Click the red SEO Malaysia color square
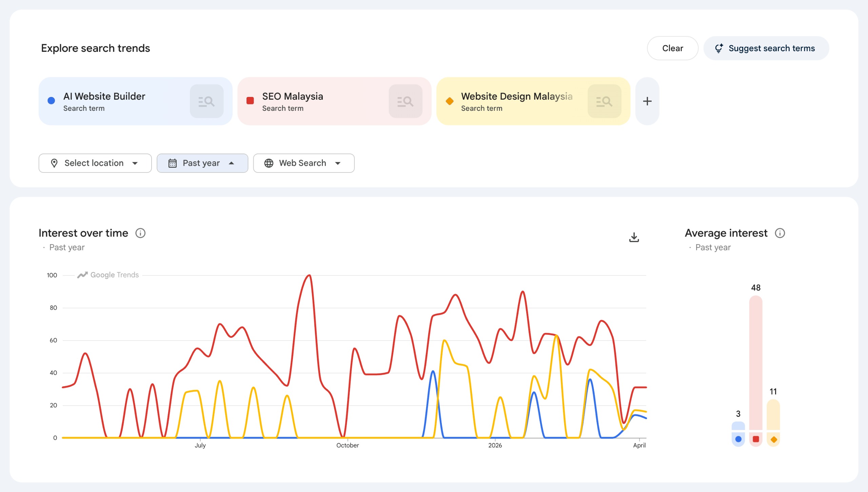Viewport: 868px width, 492px height. [250, 101]
